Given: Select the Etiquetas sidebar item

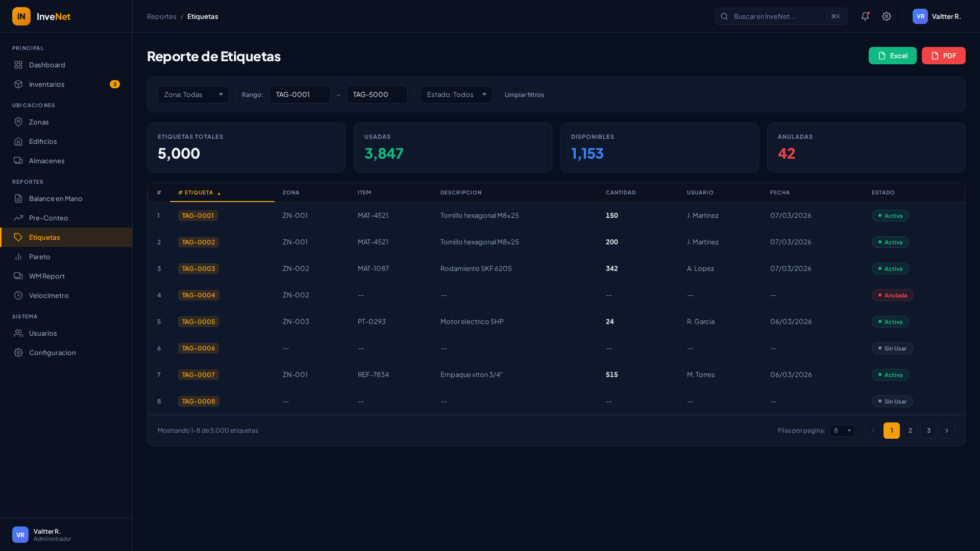Looking at the screenshot, I should [44, 237].
